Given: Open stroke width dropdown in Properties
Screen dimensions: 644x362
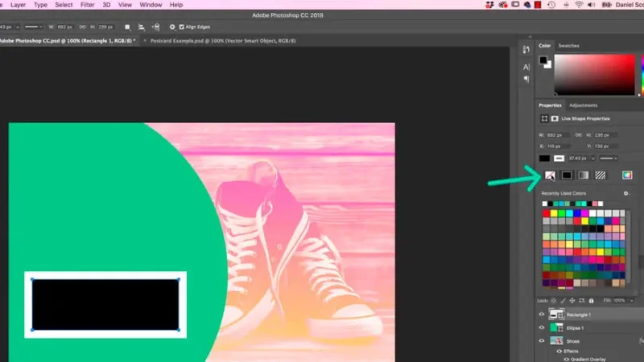Looking at the screenshot, I should [592, 158].
